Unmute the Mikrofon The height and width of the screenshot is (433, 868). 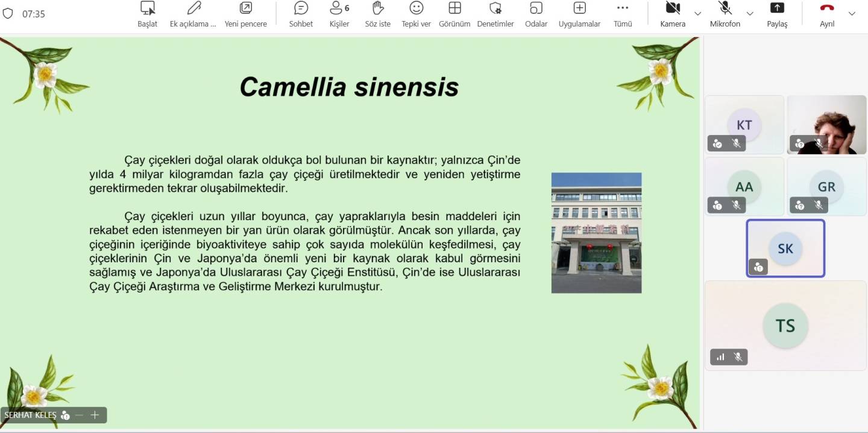[725, 14]
